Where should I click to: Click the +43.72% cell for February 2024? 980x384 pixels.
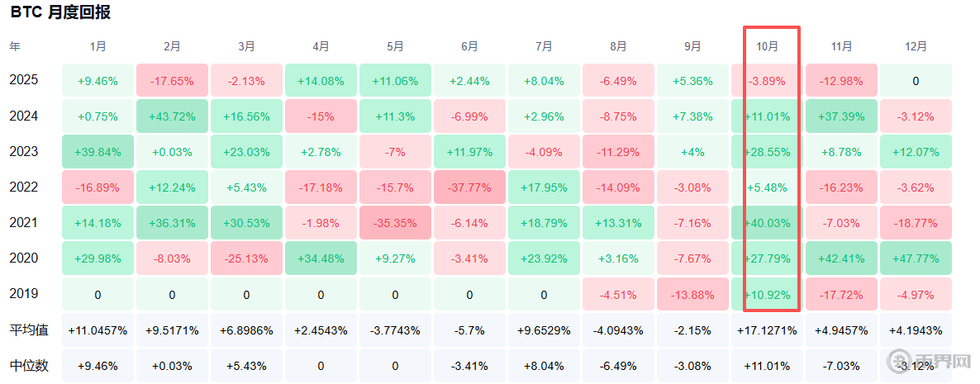click(172, 116)
